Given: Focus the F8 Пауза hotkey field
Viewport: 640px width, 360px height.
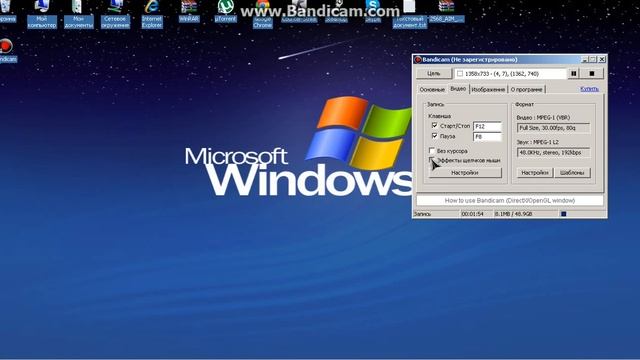Looking at the screenshot, I should 487,137.
